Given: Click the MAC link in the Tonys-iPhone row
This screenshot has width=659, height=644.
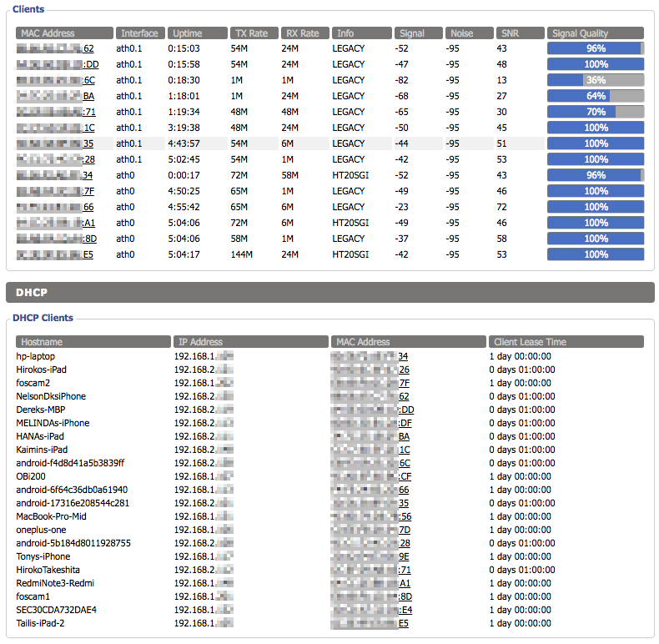Looking at the screenshot, I should pos(369,556).
